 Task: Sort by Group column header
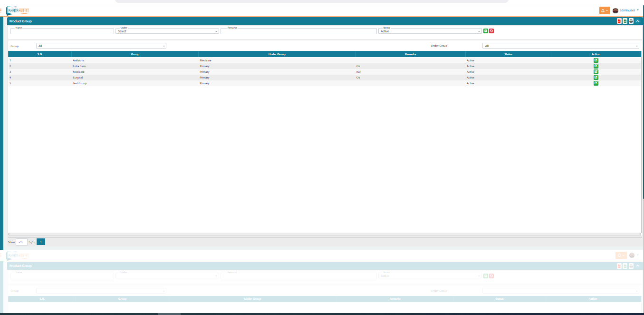click(135, 54)
